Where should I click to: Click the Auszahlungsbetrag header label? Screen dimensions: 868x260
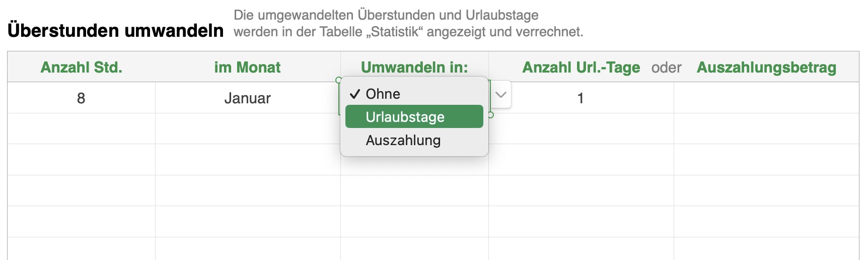(766, 68)
